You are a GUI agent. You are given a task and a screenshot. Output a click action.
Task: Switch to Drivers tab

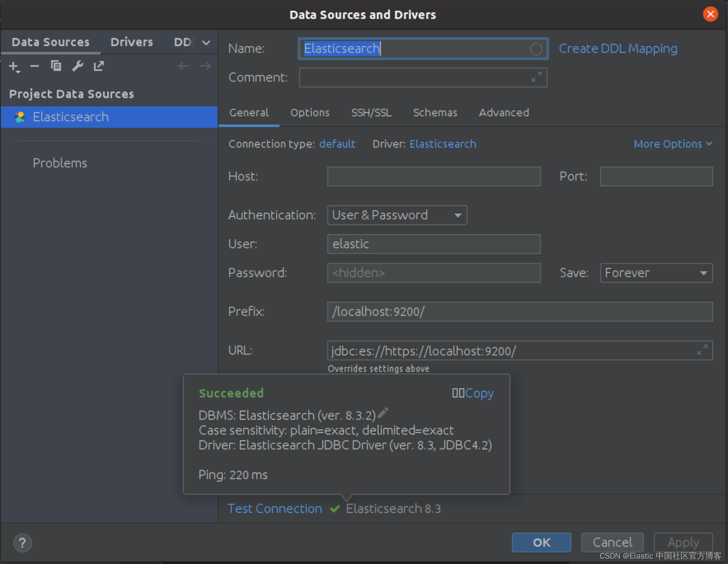coord(132,42)
